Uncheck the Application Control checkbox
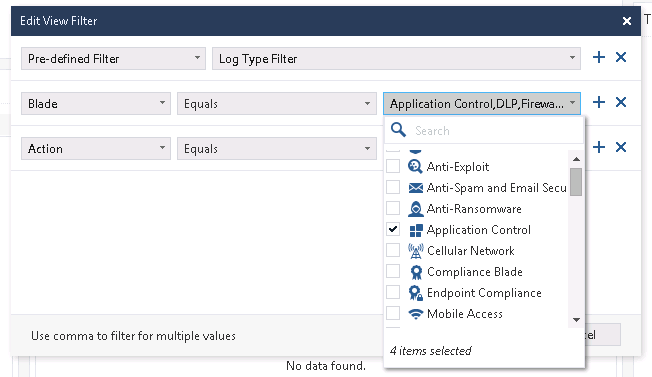Screen dimensions: 652x377 393,229
